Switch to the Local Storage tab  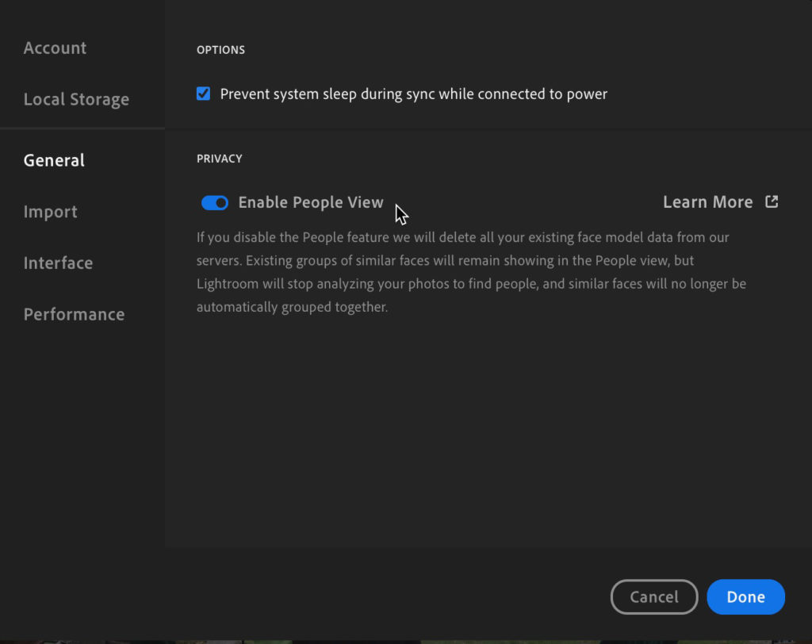[x=76, y=99]
